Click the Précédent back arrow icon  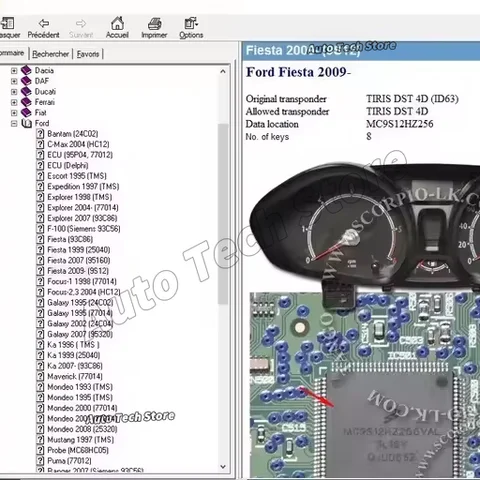coord(44,23)
